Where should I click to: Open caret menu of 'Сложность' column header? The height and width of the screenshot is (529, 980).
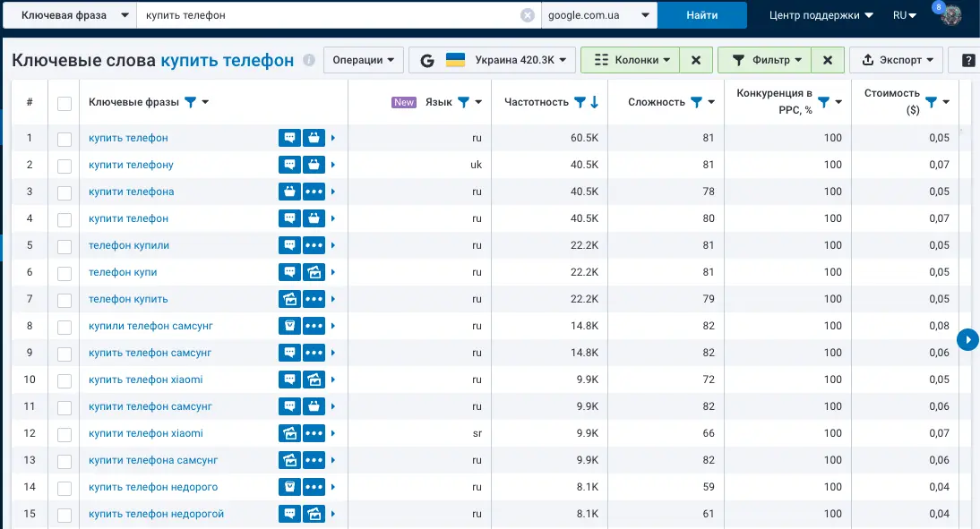[711, 102]
